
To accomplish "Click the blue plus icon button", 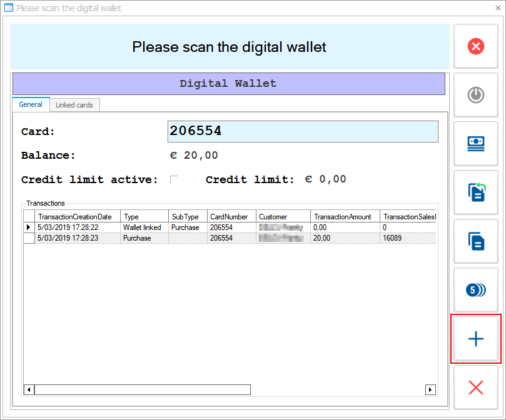I will pyautogui.click(x=475, y=339).
